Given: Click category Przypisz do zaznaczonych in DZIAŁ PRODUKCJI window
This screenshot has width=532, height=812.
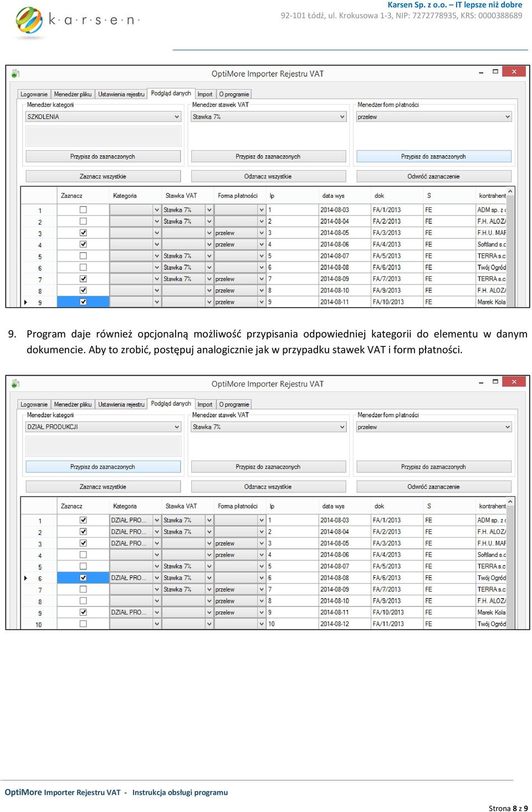Looking at the screenshot, I should [x=103, y=467].
